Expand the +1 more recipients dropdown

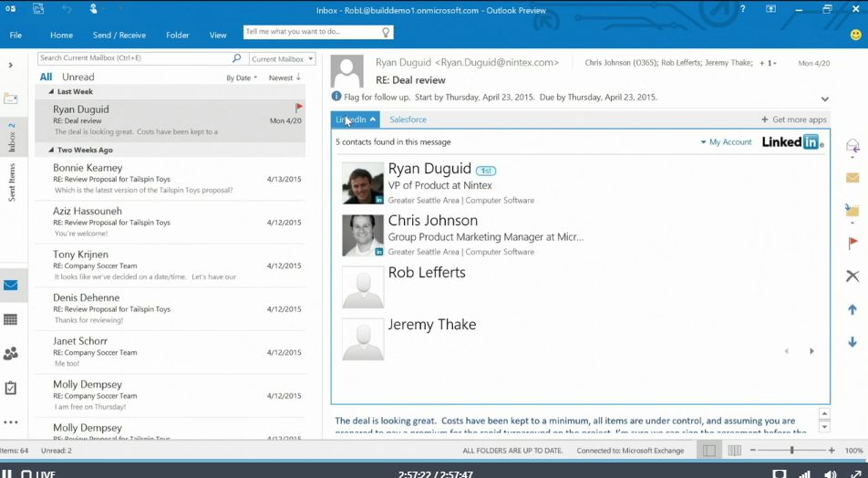pos(768,63)
